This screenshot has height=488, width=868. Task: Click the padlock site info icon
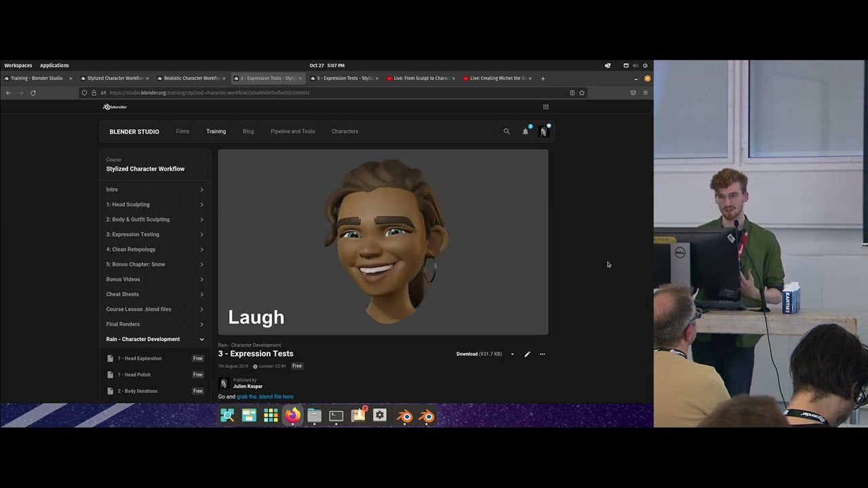[94, 93]
